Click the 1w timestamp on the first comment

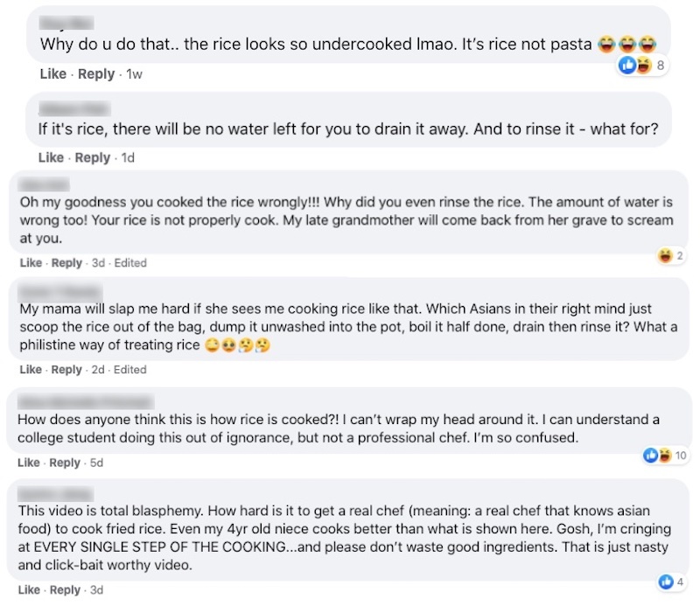(134, 74)
